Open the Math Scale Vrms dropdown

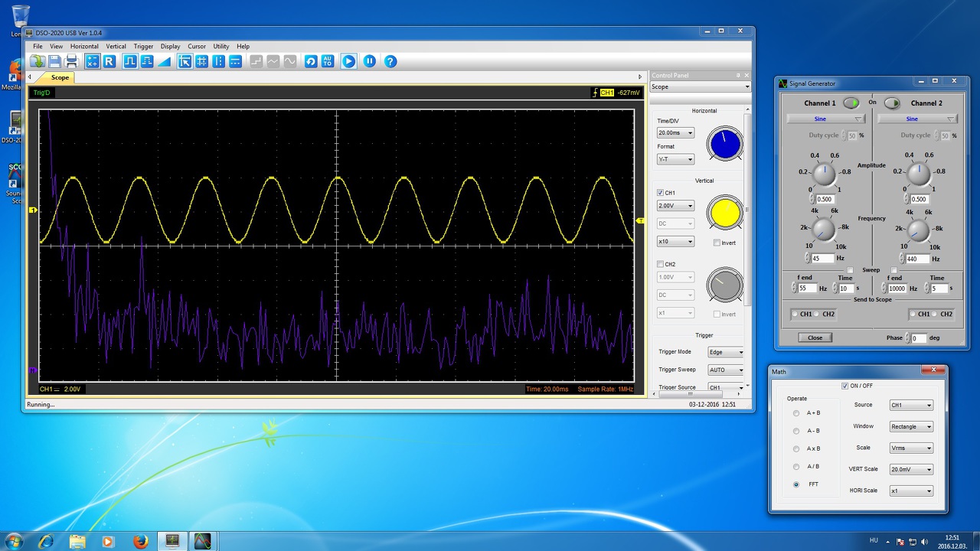(x=911, y=448)
